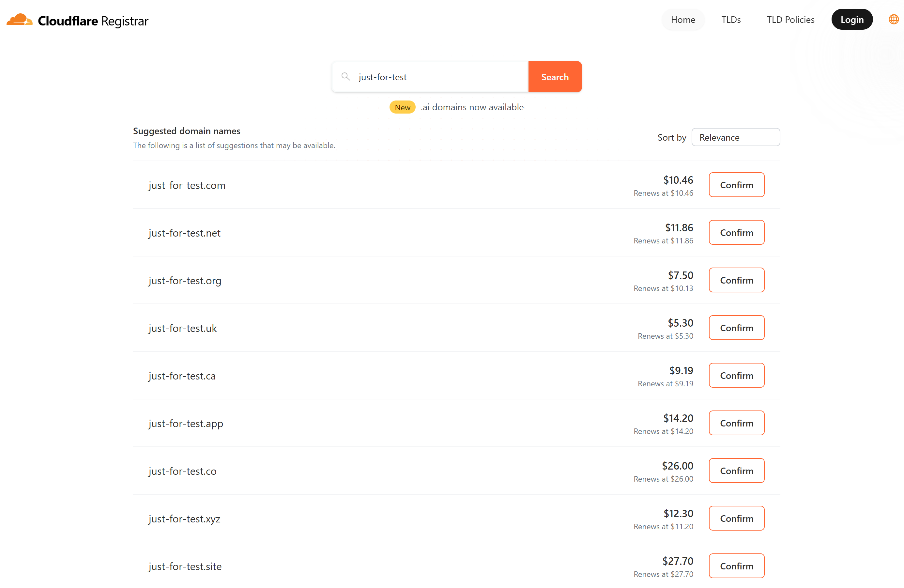The image size is (904, 588).
Task: Go to the Home nav item
Action: coord(682,20)
